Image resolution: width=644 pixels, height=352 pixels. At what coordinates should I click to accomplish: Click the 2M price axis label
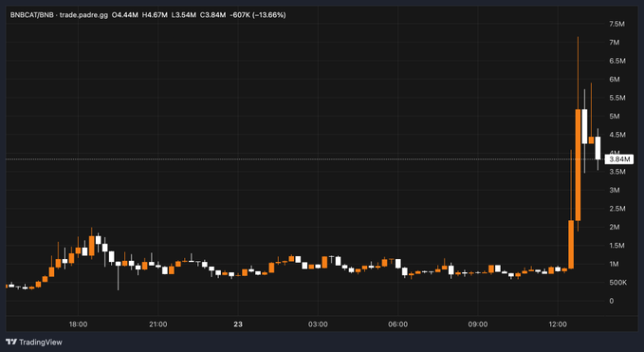[615, 227]
